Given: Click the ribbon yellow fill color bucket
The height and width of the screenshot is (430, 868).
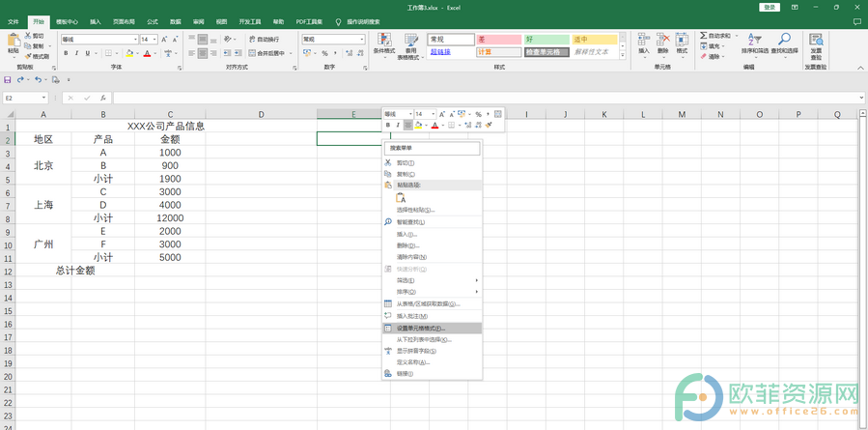Looking at the screenshot, I should click(129, 53).
